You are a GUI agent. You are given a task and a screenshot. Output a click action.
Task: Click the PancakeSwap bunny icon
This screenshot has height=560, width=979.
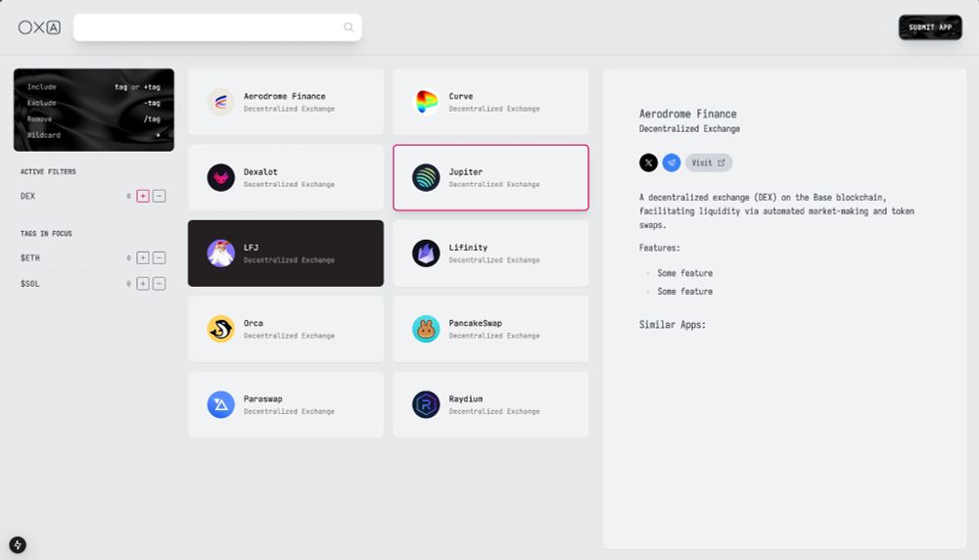click(426, 328)
